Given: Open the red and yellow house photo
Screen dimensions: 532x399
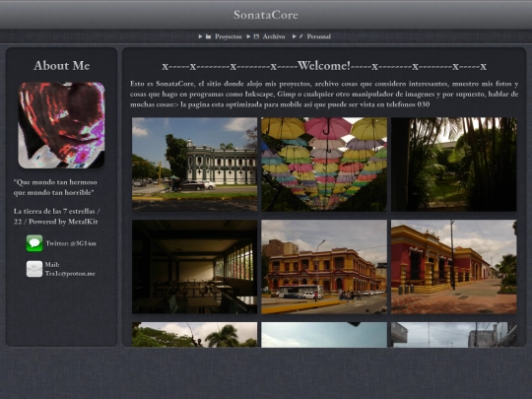Looking at the screenshot, I should pos(454,267).
